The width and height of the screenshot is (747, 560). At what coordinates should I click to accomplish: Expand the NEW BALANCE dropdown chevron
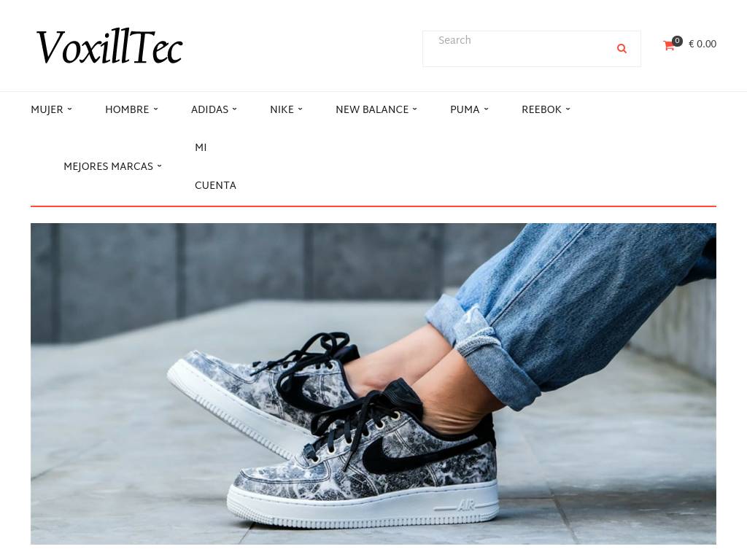(414, 109)
